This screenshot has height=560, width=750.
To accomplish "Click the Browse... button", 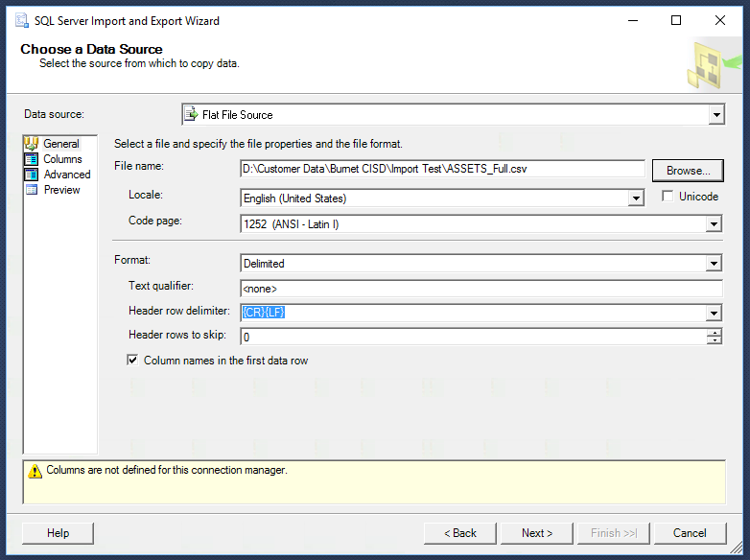I will 688,171.
